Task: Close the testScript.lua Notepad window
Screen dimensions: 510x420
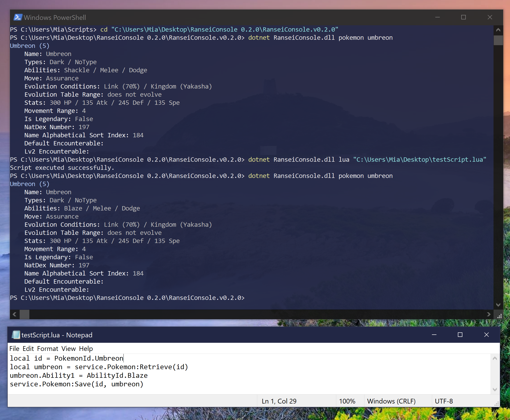Action: [x=486, y=335]
